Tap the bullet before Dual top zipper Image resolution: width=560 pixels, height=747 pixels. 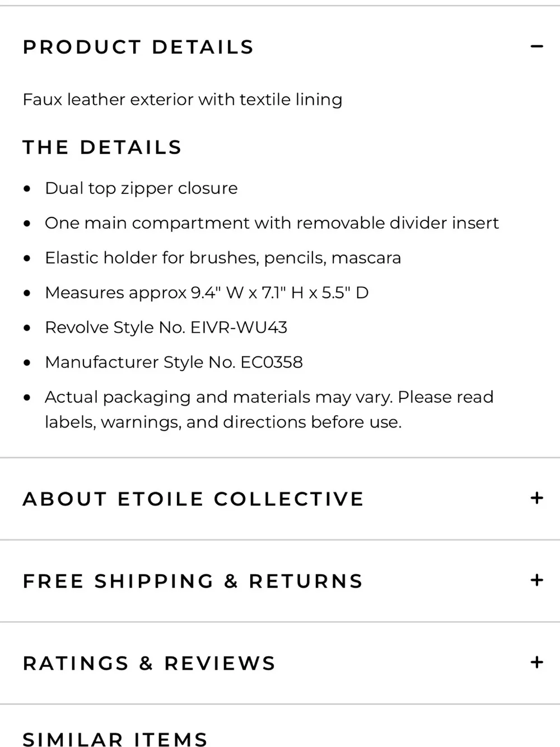coord(27,189)
